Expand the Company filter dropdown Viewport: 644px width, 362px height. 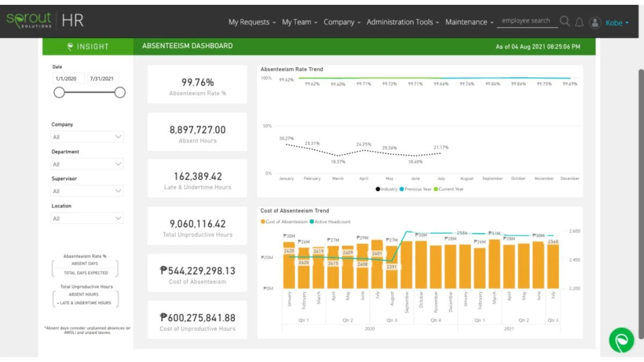[87, 137]
